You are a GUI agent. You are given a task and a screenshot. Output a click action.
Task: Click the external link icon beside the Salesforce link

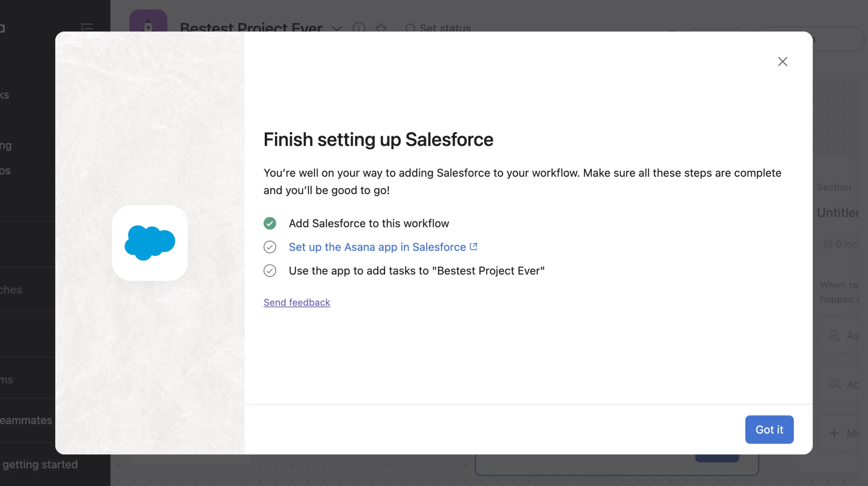[x=473, y=246]
